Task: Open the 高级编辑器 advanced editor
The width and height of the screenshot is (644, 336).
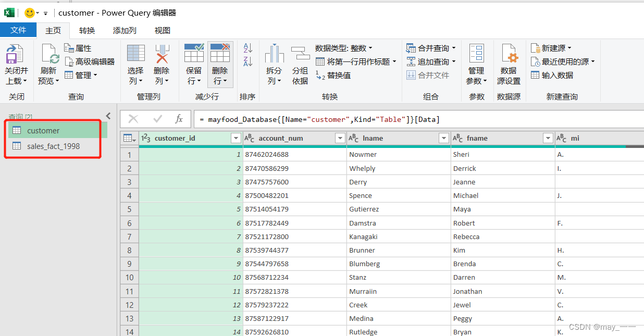Action: click(x=89, y=61)
